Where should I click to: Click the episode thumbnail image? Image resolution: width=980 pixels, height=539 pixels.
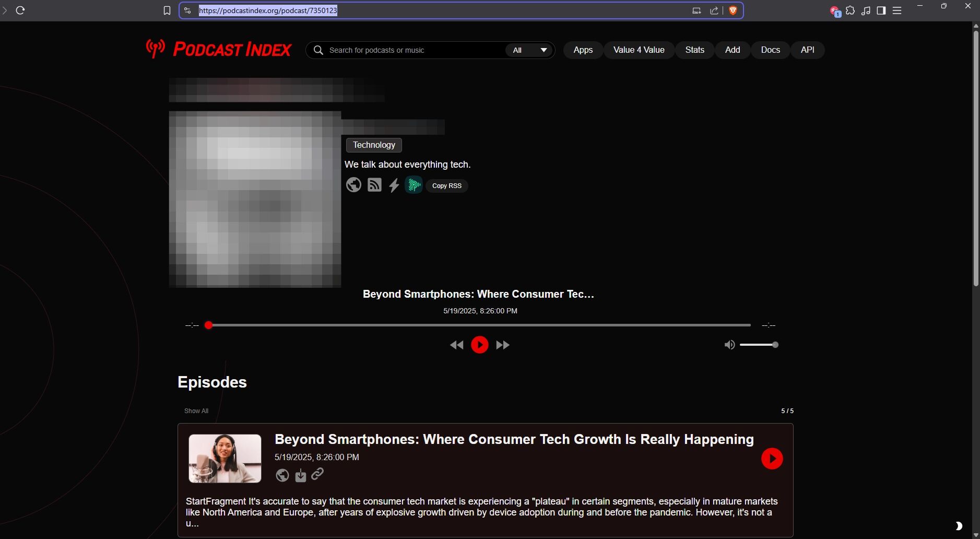[225, 459]
